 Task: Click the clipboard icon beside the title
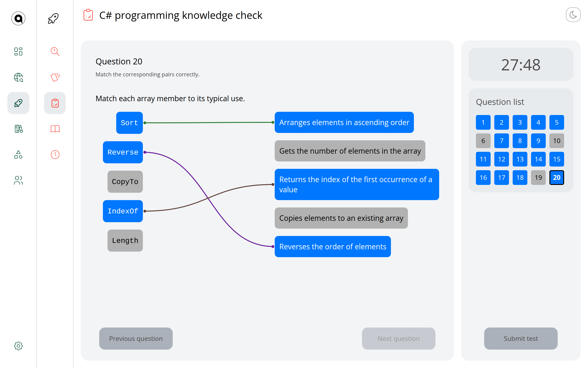coord(88,15)
